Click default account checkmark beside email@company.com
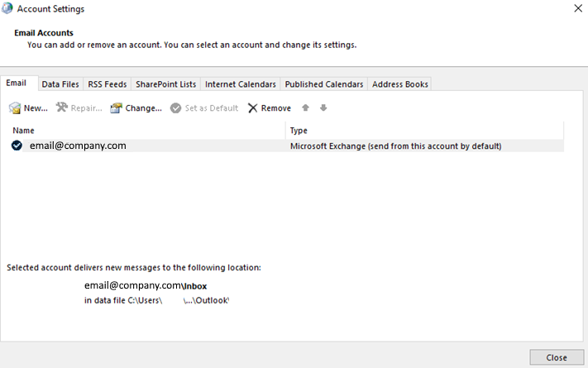The image size is (588, 368). pyautogui.click(x=17, y=146)
